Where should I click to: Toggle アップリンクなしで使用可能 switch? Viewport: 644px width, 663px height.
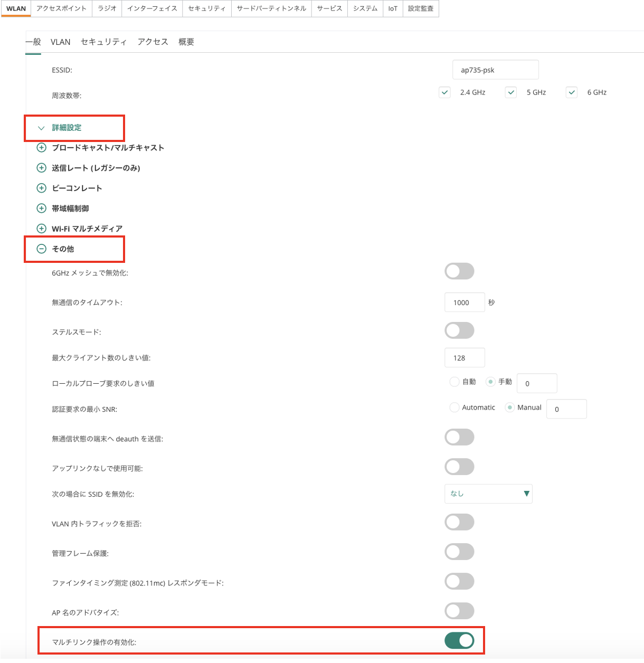click(x=459, y=467)
